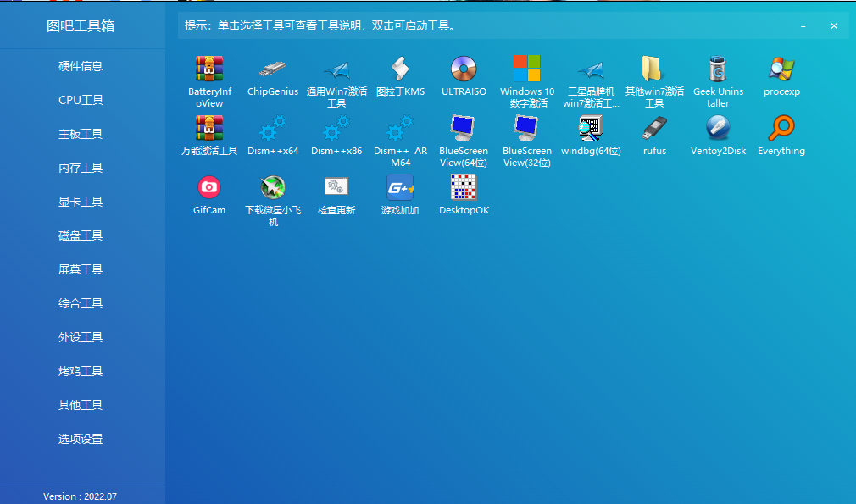Open 选项设置 settings page

(81, 439)
